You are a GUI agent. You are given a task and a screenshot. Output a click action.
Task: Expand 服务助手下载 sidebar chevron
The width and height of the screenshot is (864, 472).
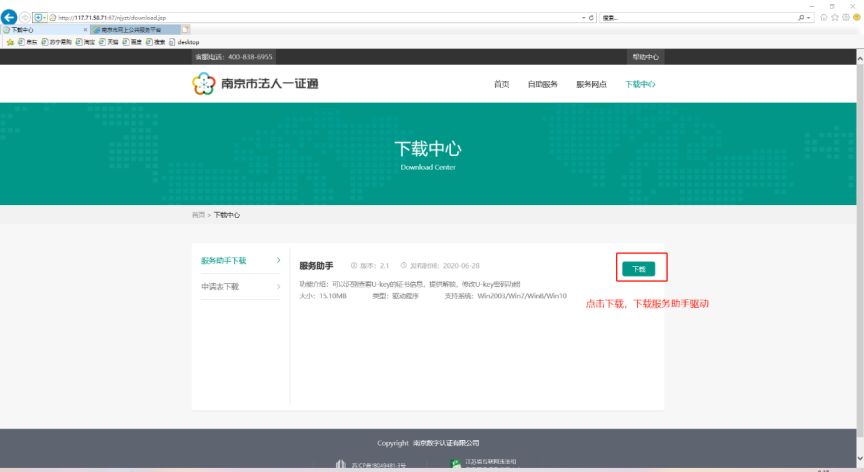(x=278, y=260)
